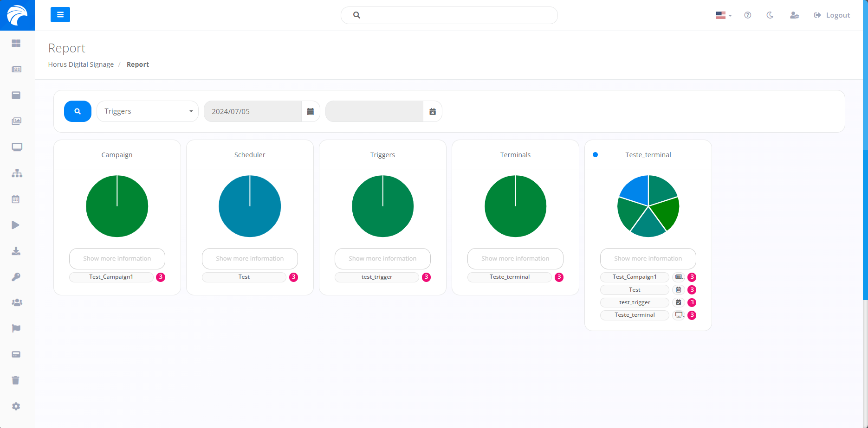Toggle dark mode moon icon
868x428 pixels.
tap(770, 15)
